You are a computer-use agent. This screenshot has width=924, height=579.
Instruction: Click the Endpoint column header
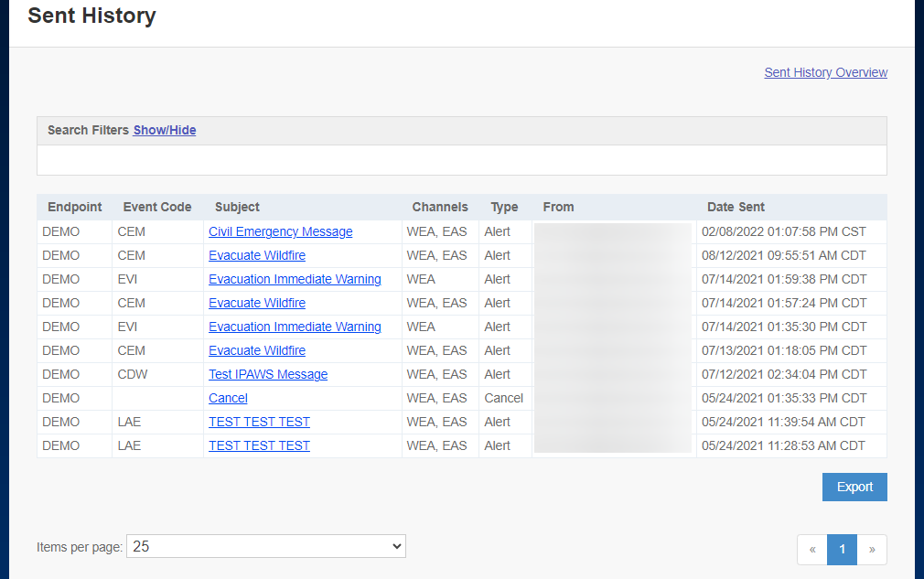point(75,207)
